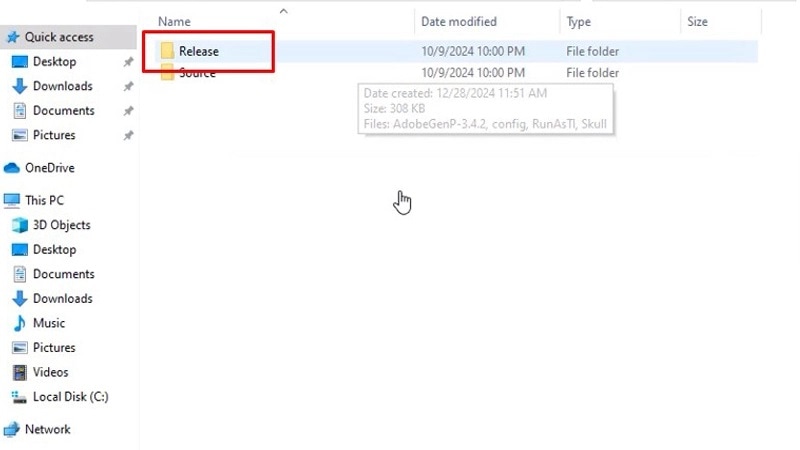
Task: Sort by Type column header
Action: [x=579, y=22]
